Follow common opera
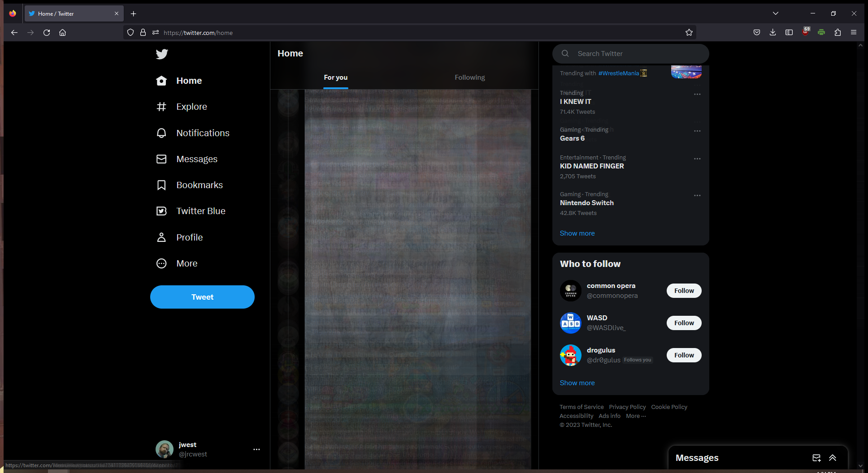Viewport: 868px width, 473px height. pyautogui.click(x=684, y=291)
